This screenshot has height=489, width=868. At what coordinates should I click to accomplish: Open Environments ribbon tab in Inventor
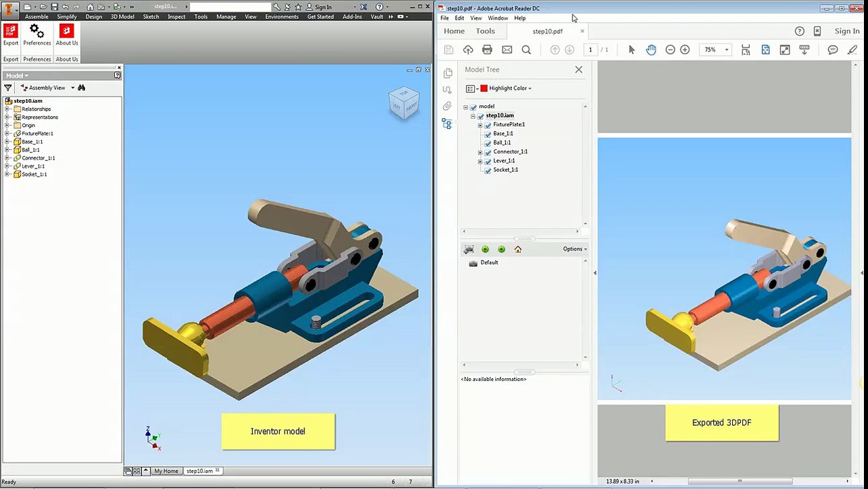click(x=281, y=16)
